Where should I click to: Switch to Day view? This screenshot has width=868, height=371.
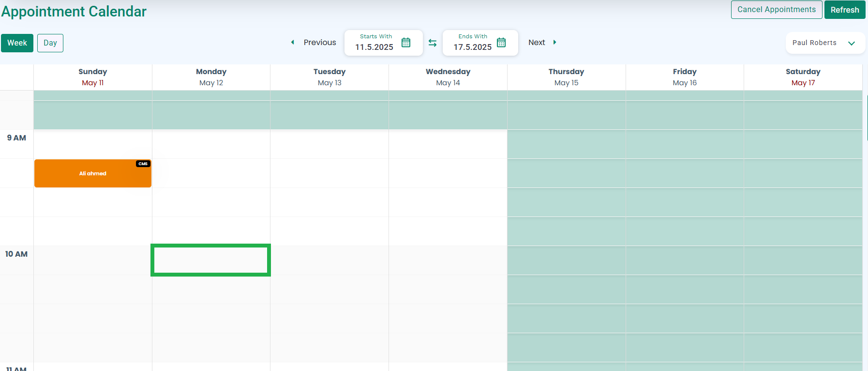(x=50, y=43)
